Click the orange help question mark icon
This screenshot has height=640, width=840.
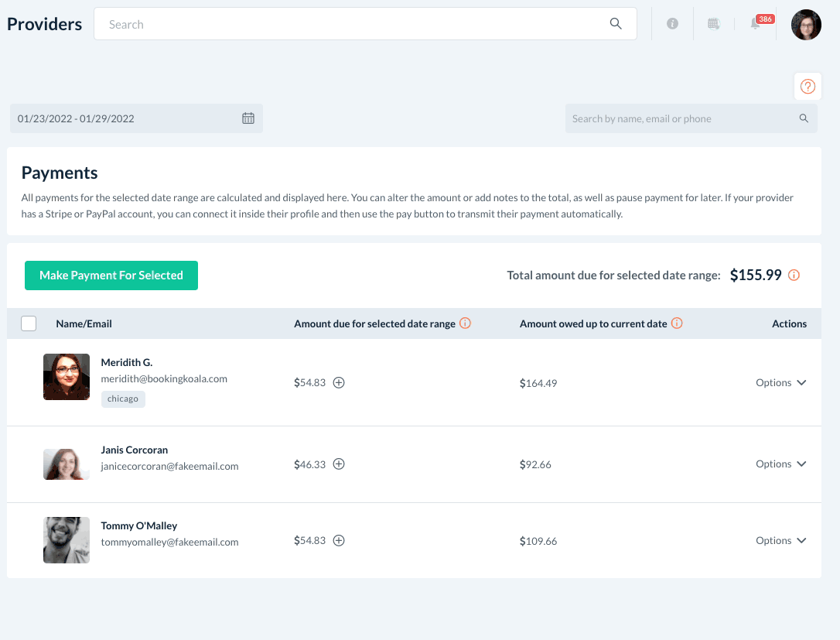click(x=808, y=87)
